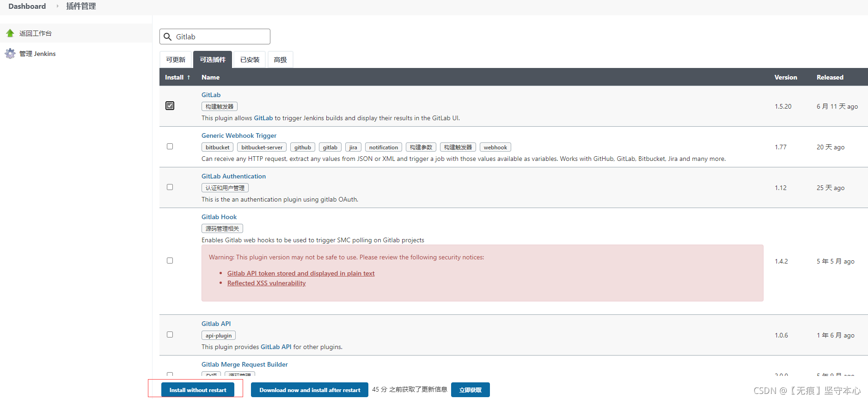Click the '1 年 6 月 ago' released cell
Screen dimensions: 868x399
[836, 335]
